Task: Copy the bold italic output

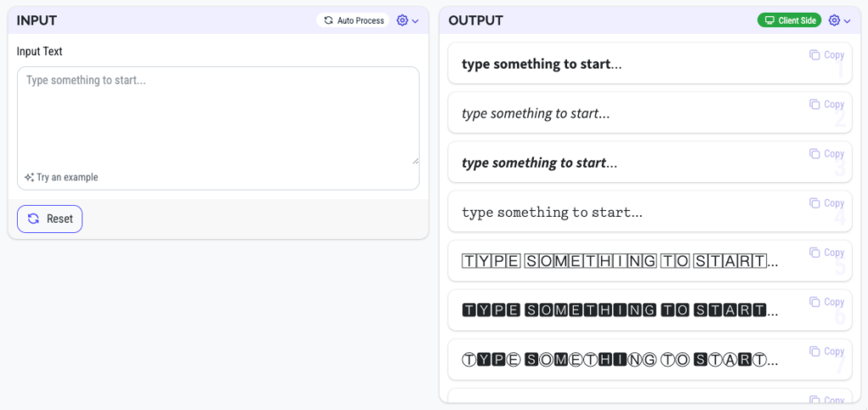Action: pos(826,153)
